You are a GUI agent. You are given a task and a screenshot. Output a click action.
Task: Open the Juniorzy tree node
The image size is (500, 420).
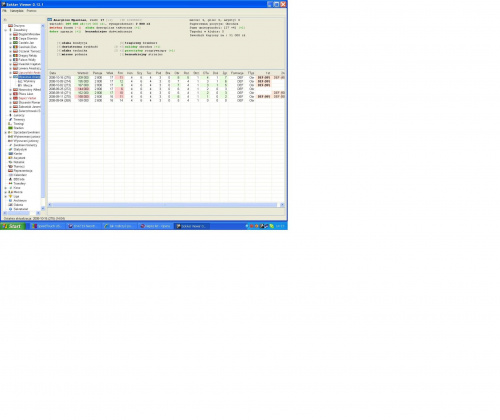pyautogui.click(x=19, y=115)
